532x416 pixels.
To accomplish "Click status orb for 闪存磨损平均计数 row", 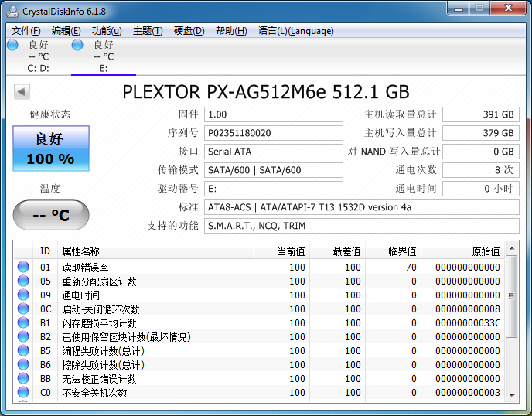I will (23, 323).
